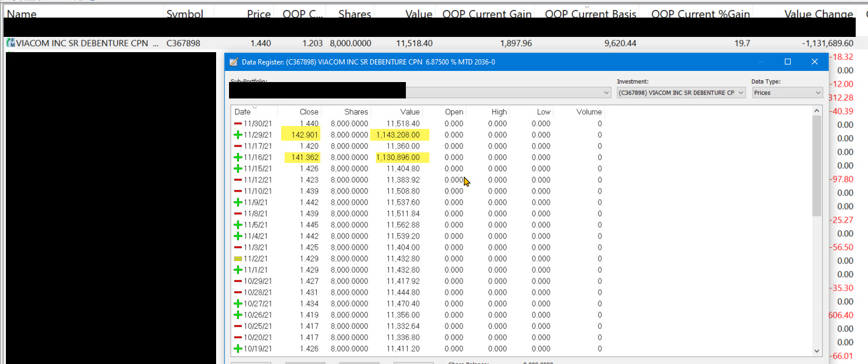Click the scrollbar up arrow in Data Register
The image size is (868, 364).
point(818,111)
